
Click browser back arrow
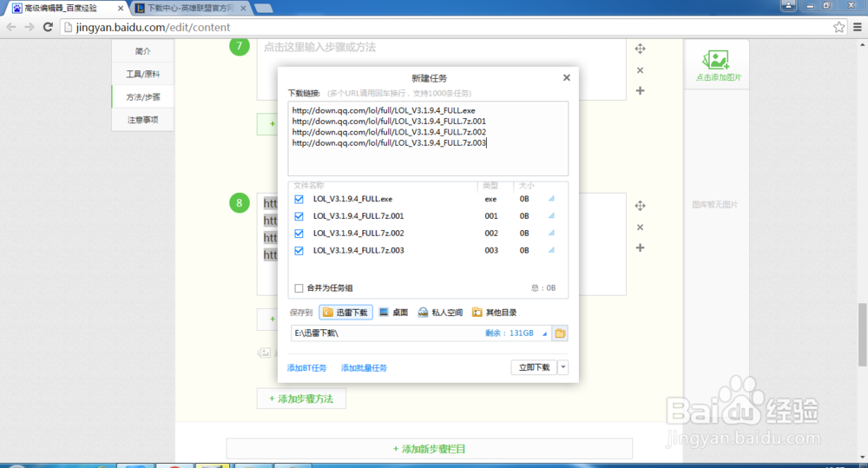(x=11, y=27)
